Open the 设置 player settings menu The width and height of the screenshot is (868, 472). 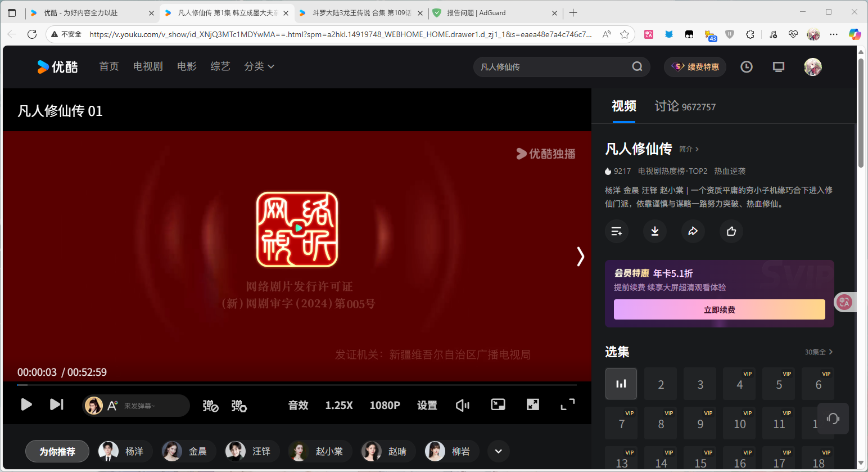click(427, 405)
